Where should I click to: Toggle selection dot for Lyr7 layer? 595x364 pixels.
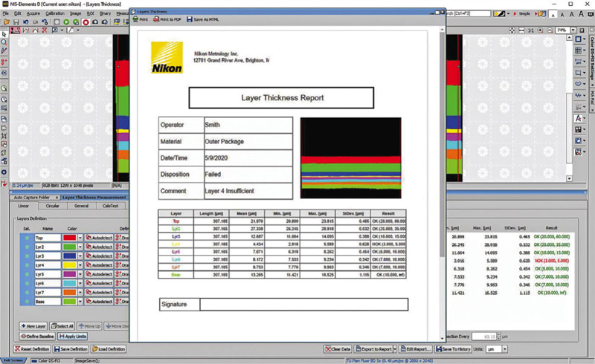[27, 293]
